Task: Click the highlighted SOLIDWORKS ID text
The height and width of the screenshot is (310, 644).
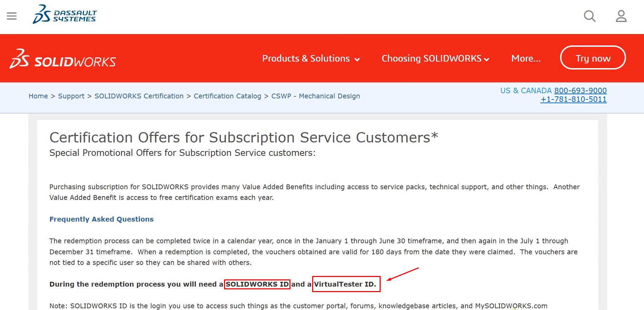Action: click(x=257, y=284)
